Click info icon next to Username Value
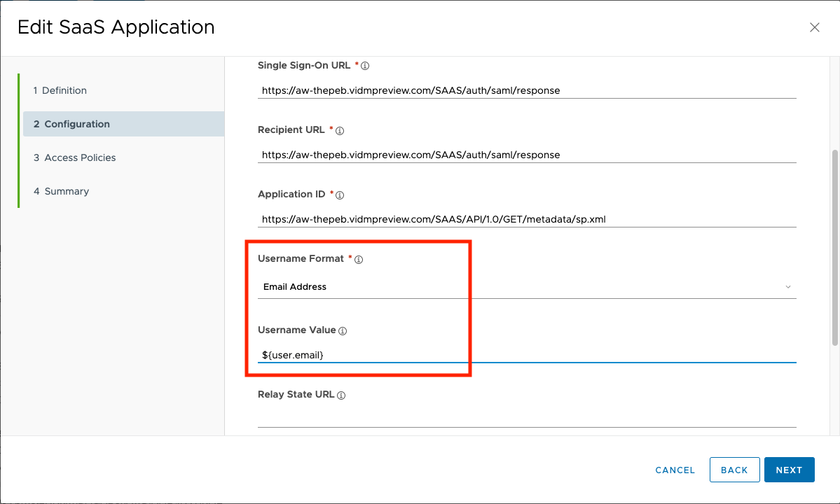The height and width of the screenshot is (504, 840). coord(343,331)
